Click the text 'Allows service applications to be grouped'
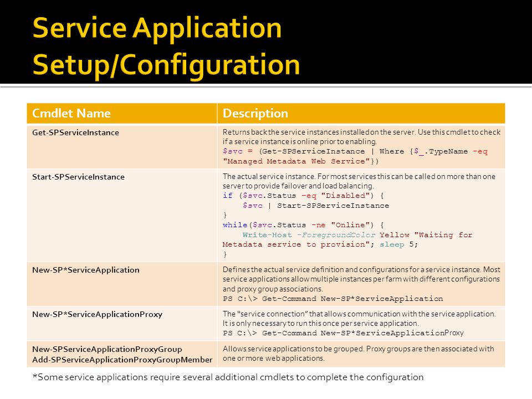 pyautogui.click(x=359, y=349)
